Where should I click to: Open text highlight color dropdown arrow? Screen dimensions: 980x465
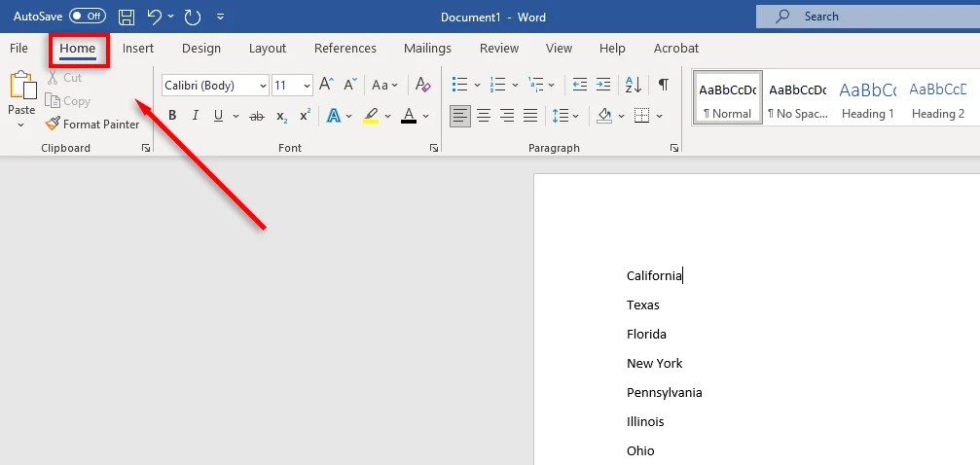click(x=387, y=117)
